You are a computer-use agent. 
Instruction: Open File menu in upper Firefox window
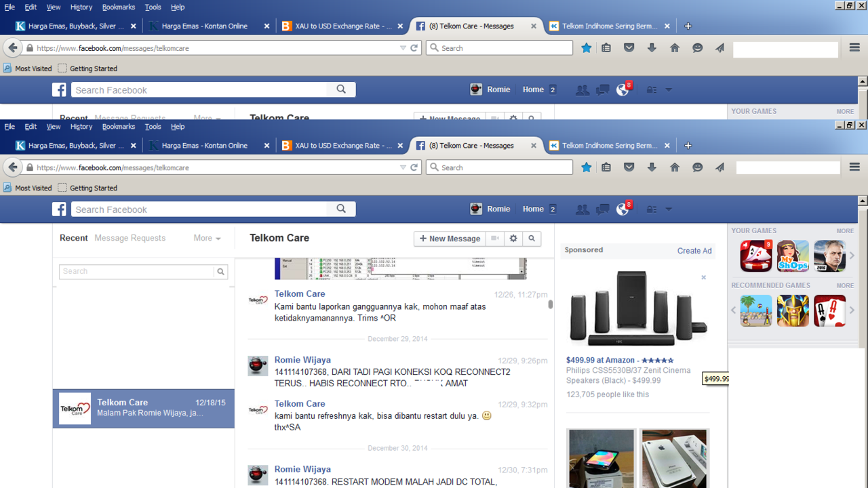point(9,7)
